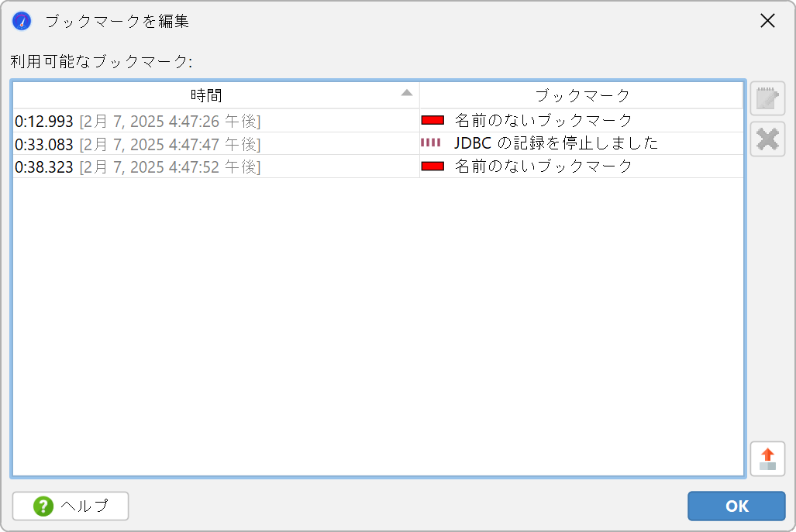The width and height of the screenshot is (796, 532).
Task: Select the 0:38.323 bookmark row
Action: [x=378, y=166]
